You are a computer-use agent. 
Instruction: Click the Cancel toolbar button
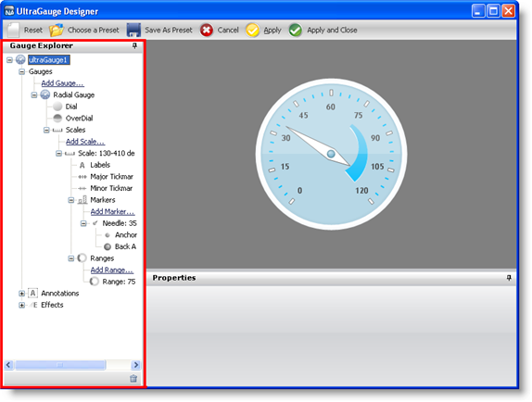(x=228, y=30)
